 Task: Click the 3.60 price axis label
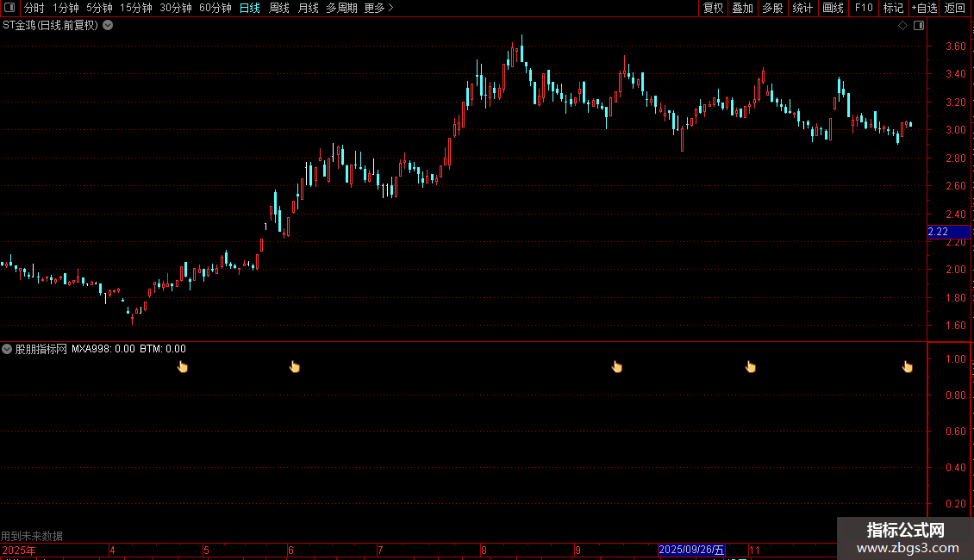tap(955, 46)
